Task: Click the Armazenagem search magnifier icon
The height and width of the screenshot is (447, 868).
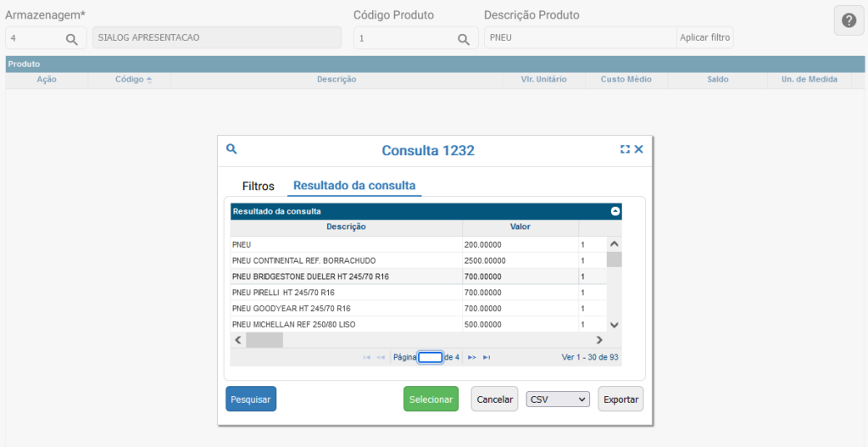Action: (71, 39)
